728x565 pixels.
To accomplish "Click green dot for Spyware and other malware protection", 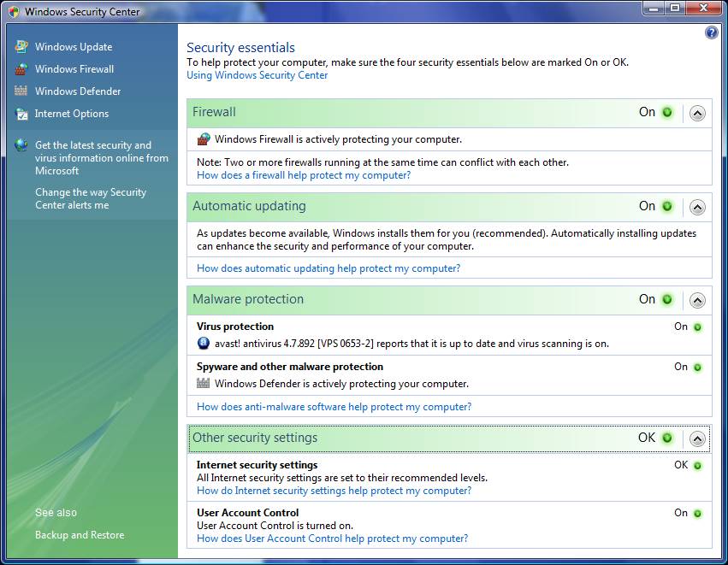I will pos(697,368).
